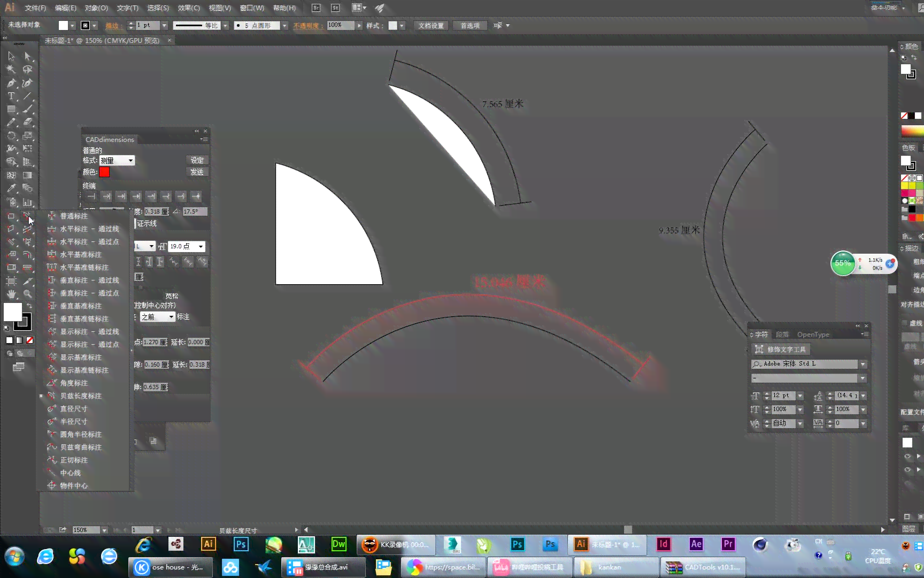Switch to the OpenType tab
The height and width of the screenshot is (578, 924).
click(813, 334)
